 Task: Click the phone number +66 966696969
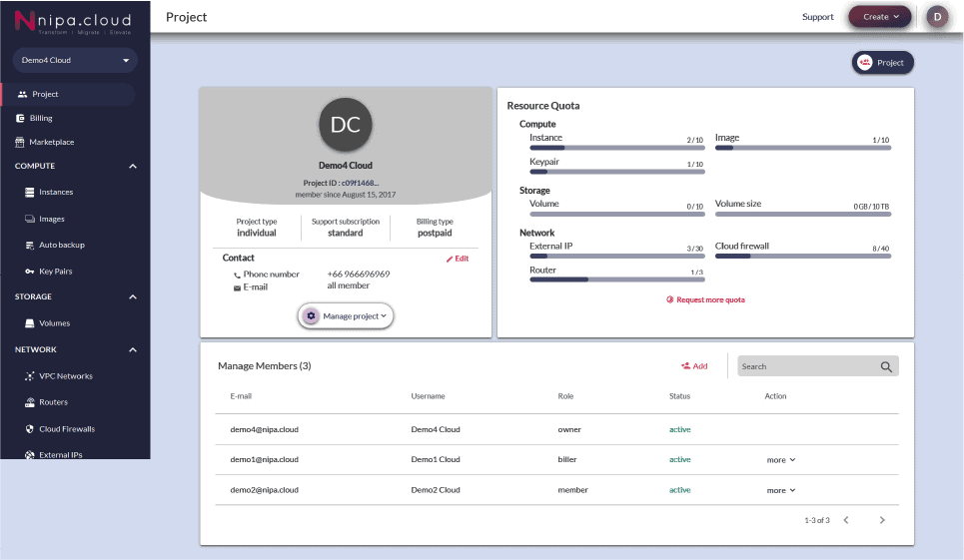coord(359,275)
